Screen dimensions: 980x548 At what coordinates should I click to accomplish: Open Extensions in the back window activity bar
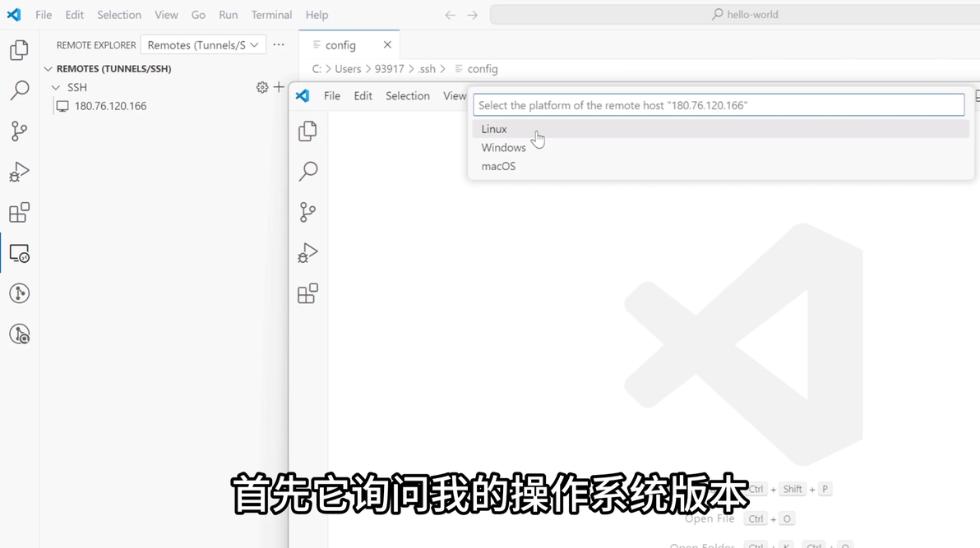point(20,213)
